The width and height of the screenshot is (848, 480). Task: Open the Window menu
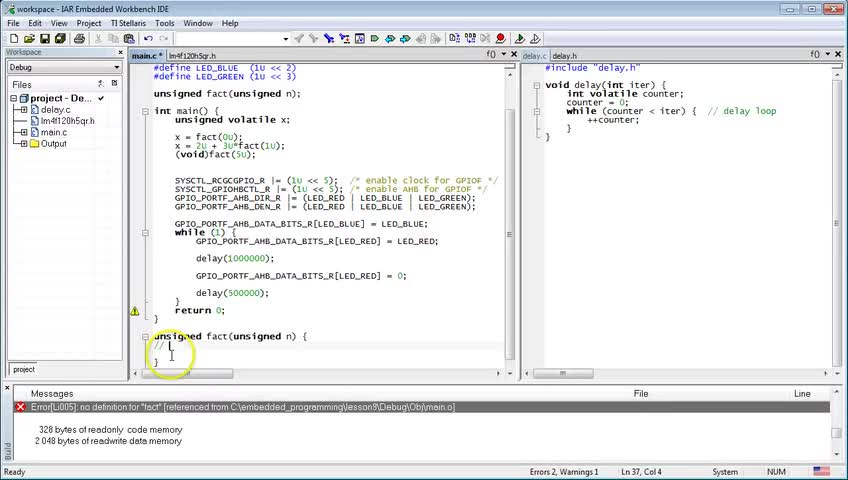coord(198,23)
